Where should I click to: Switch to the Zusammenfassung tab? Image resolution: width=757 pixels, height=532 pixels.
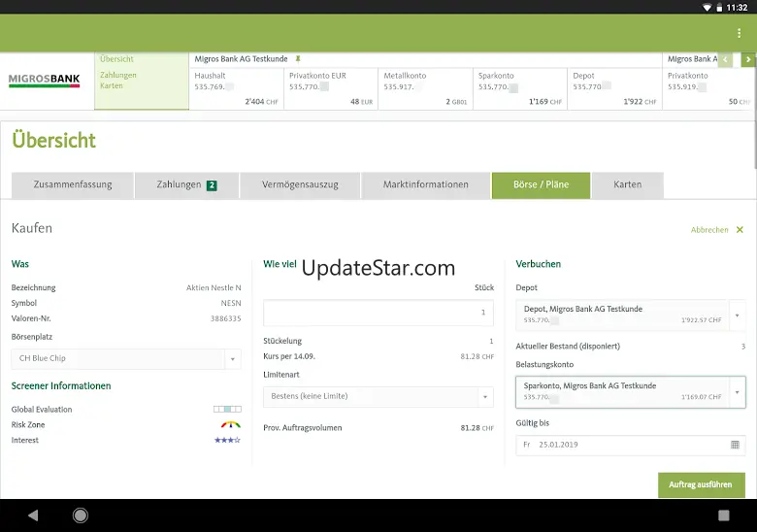(73, 184)
